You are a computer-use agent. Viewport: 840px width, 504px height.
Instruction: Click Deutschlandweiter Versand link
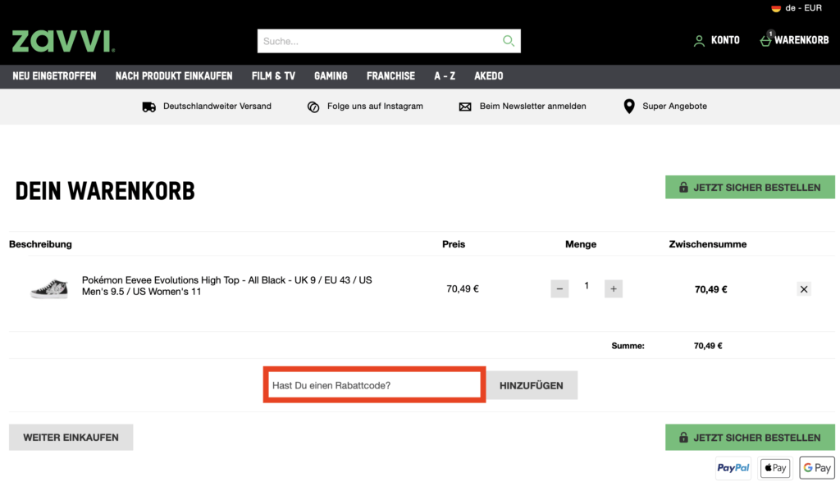tap(217, 106)
